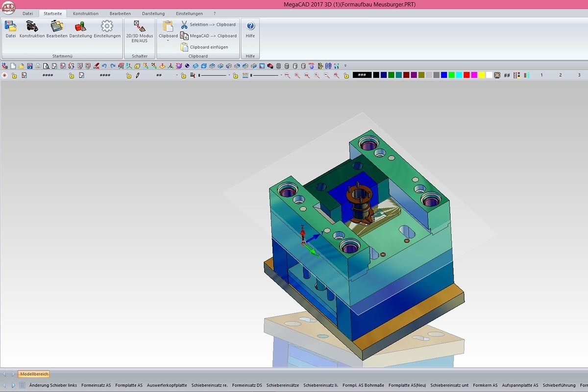Screen dimensions: 588x392
Task: Select the magenta color swatch
Action: tap(474, 75)
